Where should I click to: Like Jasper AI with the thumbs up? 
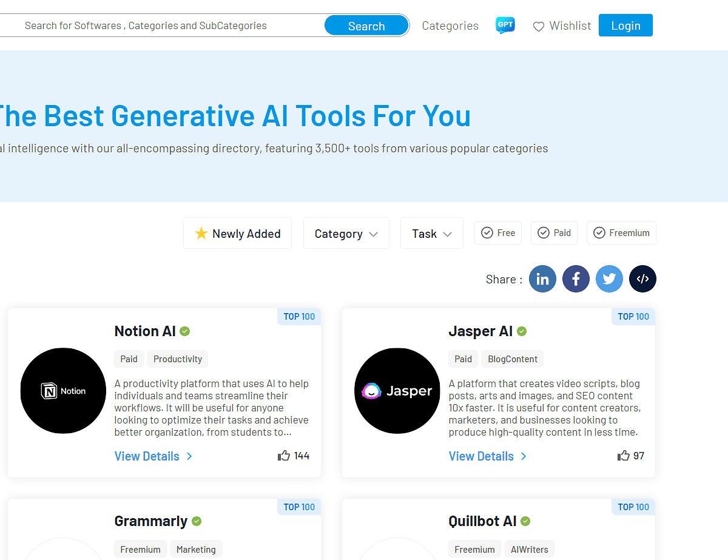(x=622, y=455)
